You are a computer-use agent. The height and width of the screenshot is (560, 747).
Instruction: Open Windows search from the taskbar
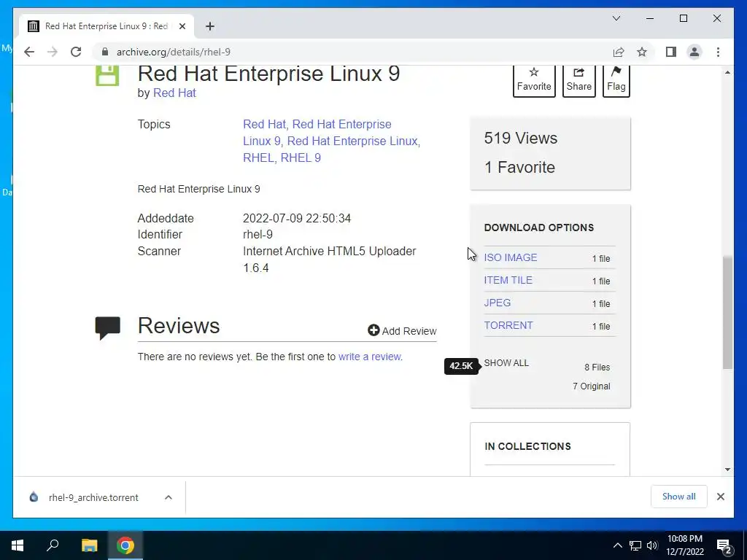coord(53,545)
